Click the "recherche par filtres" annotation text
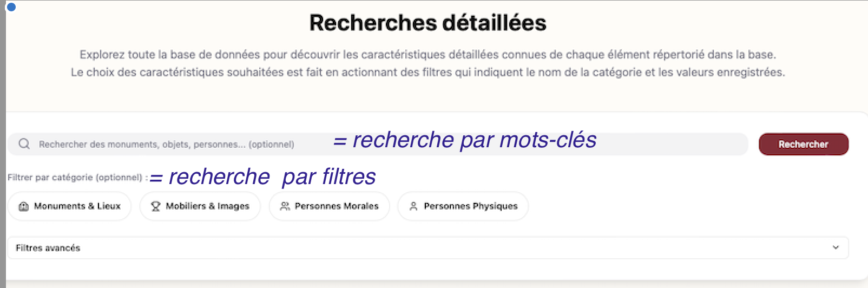 click(x=263, y=177)
